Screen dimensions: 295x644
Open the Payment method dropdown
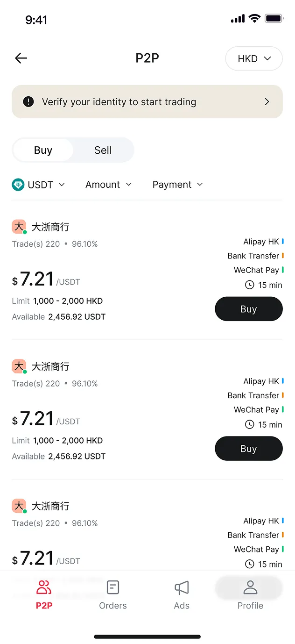(177, 185)
